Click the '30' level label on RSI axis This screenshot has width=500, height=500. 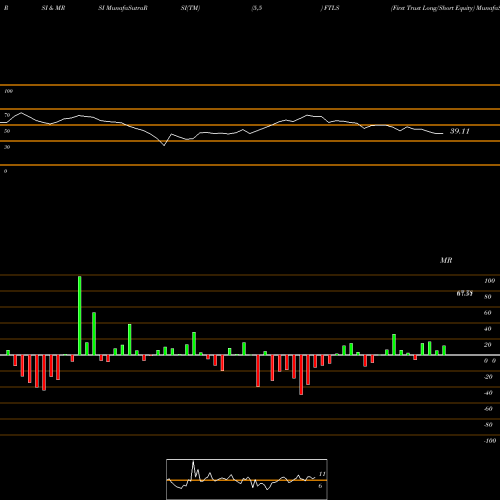(7, 147)
